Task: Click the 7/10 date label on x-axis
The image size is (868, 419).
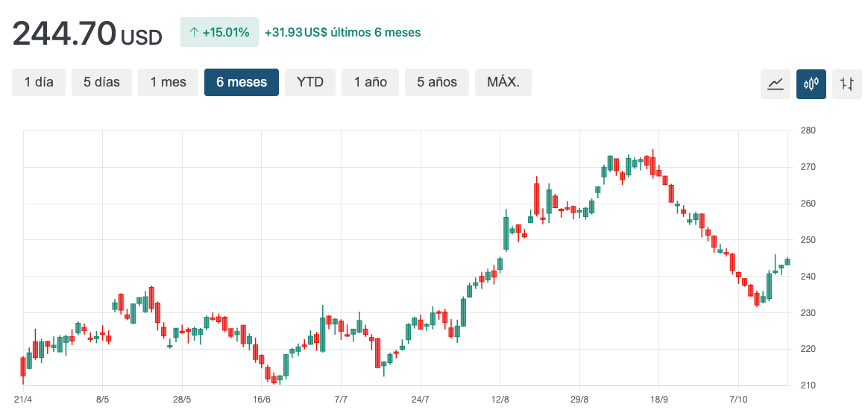Action: (738, 400)
